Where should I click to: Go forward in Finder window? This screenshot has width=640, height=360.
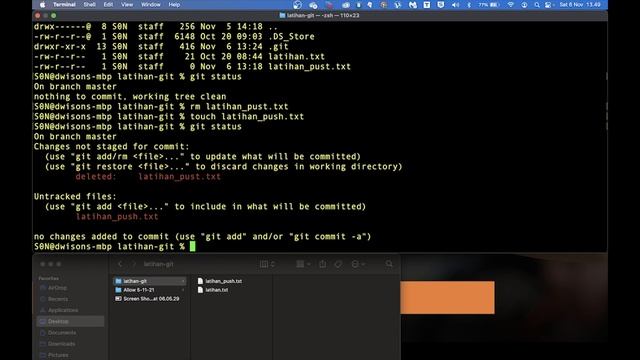point(133,264)
